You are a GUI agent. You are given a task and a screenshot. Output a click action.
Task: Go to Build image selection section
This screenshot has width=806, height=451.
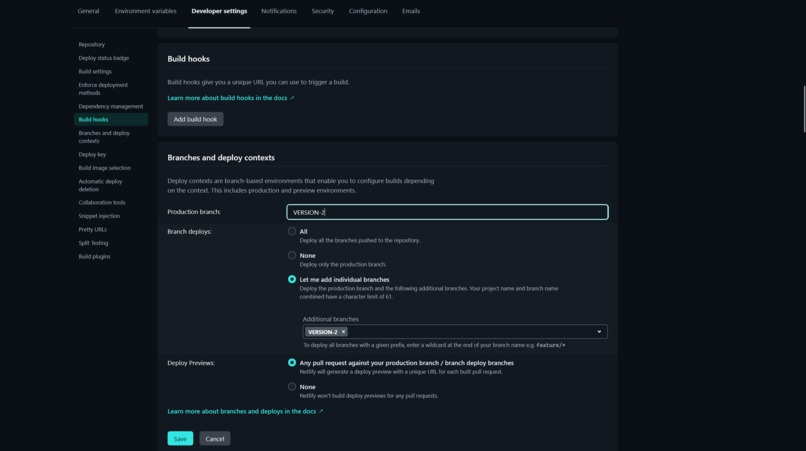click(x=105, y=168)
